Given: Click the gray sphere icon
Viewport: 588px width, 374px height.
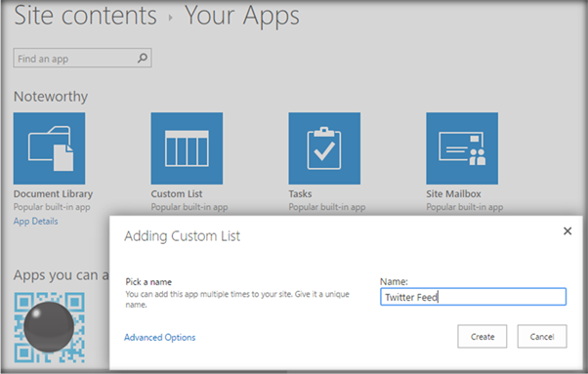Looking at the screenshot, I should [49, 327].
